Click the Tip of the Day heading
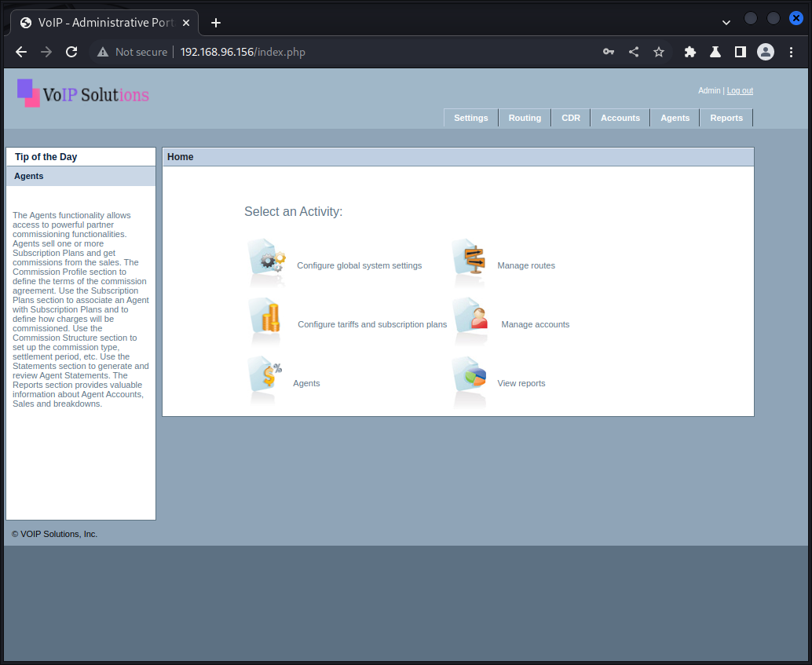This screenshot has height=665, width=812. click(46, 157)
